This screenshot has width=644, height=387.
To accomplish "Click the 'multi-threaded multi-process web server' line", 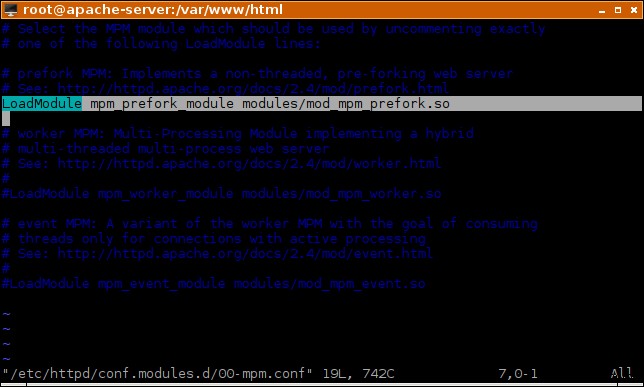I will click(x=166, y=149).
